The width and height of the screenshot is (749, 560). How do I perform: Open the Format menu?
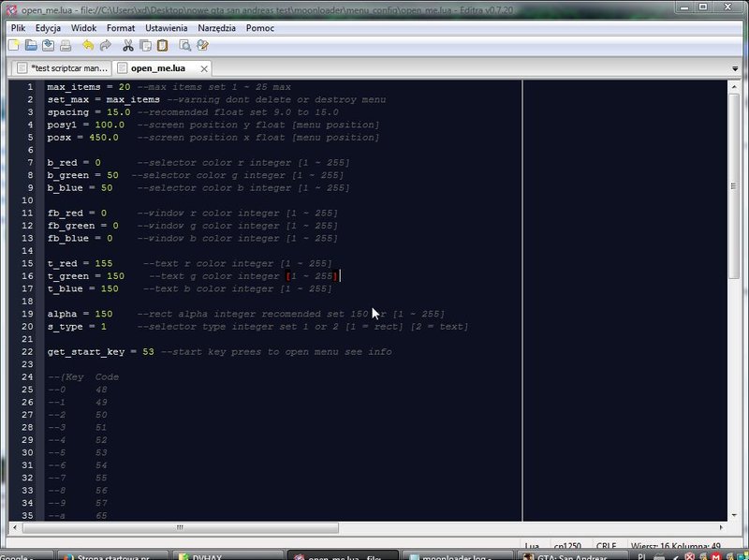[x=121, y=28]
